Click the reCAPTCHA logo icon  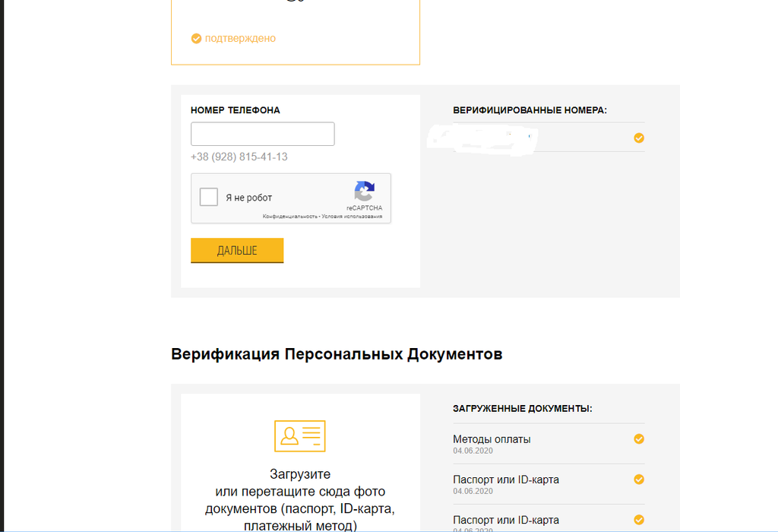coord(365,191)
